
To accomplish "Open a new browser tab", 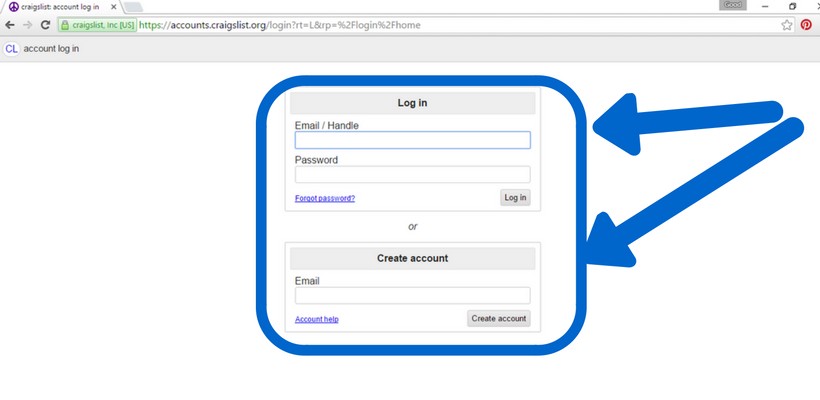I will click(134, 7).
